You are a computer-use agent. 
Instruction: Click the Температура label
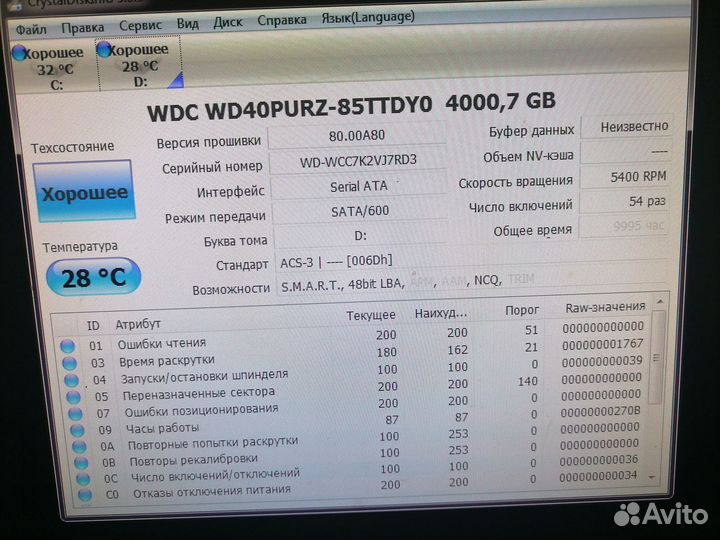(80, 247)
